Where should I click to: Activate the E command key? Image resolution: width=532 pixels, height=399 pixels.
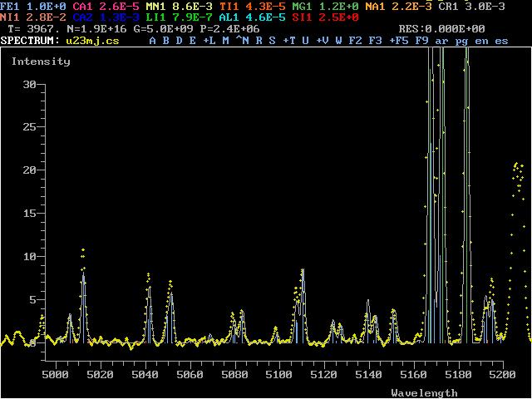(192, 41)
